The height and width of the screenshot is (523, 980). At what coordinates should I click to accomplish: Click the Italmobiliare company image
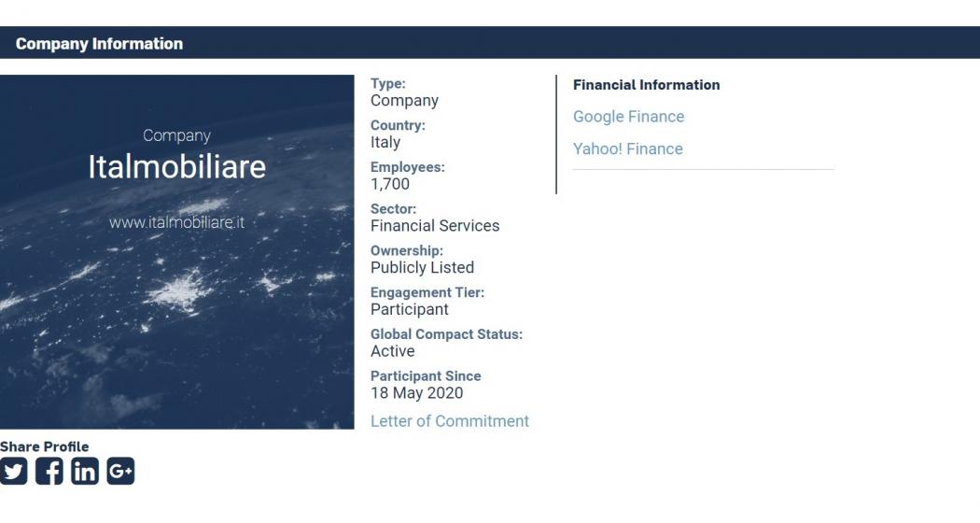click(x=177, y=252)
